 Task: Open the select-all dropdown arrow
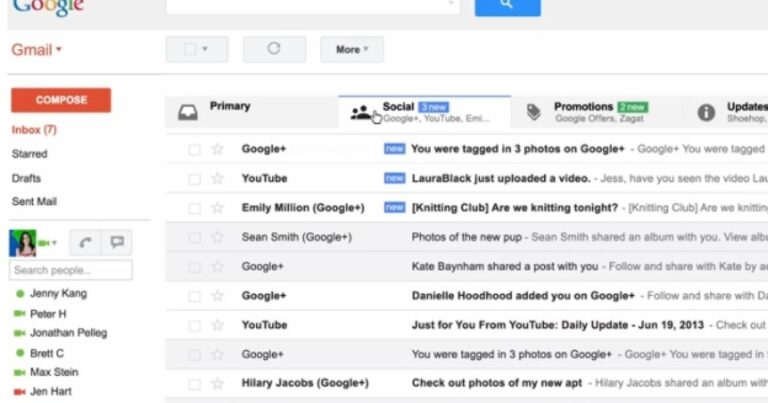click(x=205, y=49)
